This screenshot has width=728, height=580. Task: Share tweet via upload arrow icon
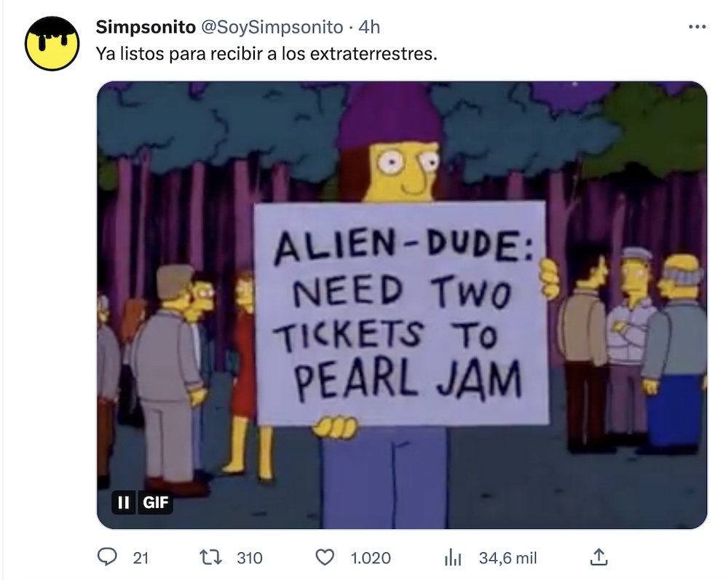tap(598, 557)
